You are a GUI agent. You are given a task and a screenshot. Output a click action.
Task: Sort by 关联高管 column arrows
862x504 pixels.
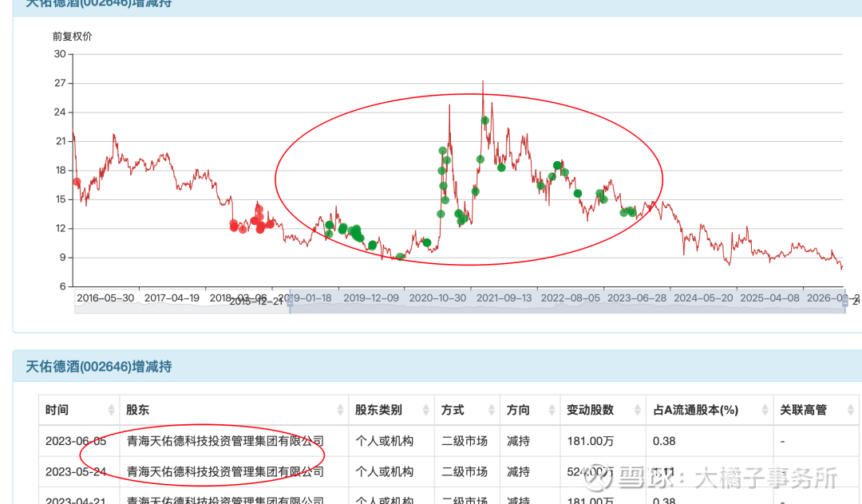click(x=851, y=410)
